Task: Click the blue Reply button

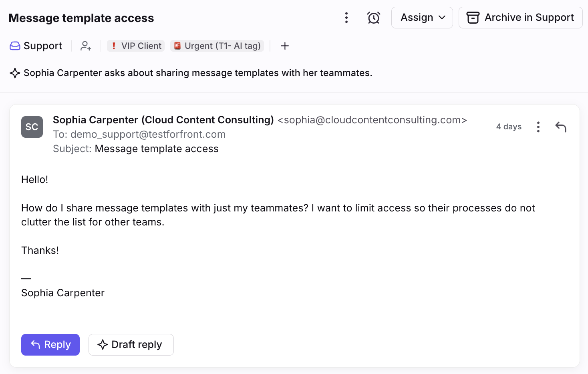Action: tap(50, 345)
